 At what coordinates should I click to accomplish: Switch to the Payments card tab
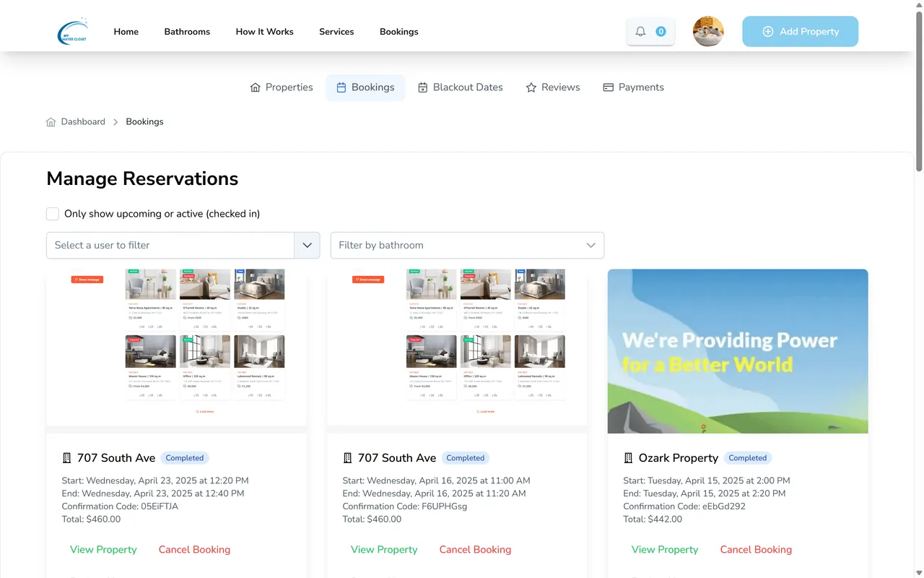coord(633,87)
